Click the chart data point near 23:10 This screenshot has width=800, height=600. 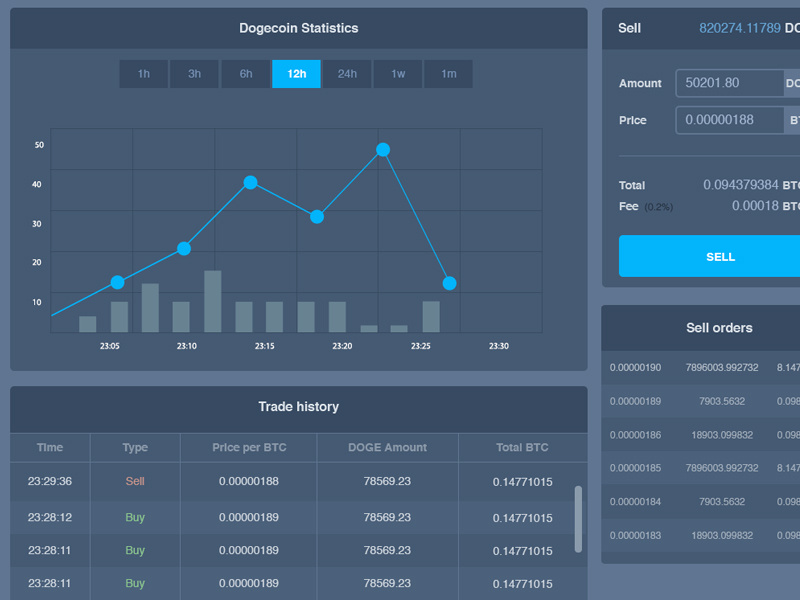pos(184,248)
